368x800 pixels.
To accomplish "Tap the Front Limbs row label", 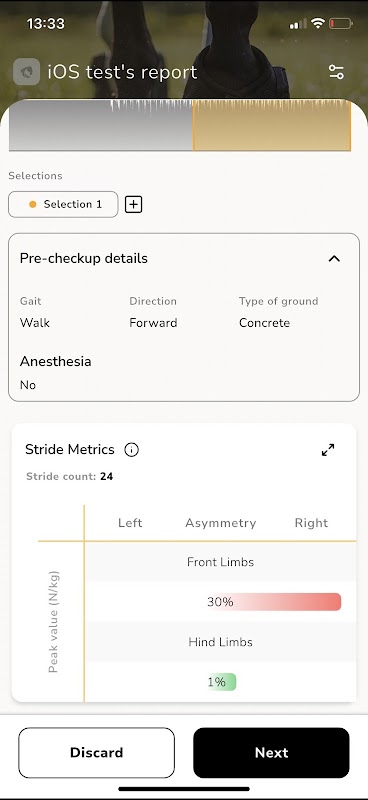I will (220, 562).
